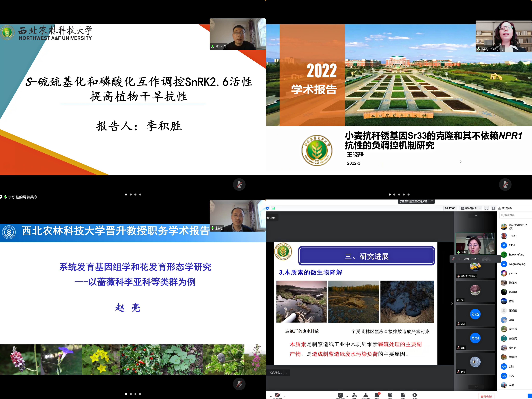Click the green network signal icon
The image size is (532, 399).
[273, 208]
